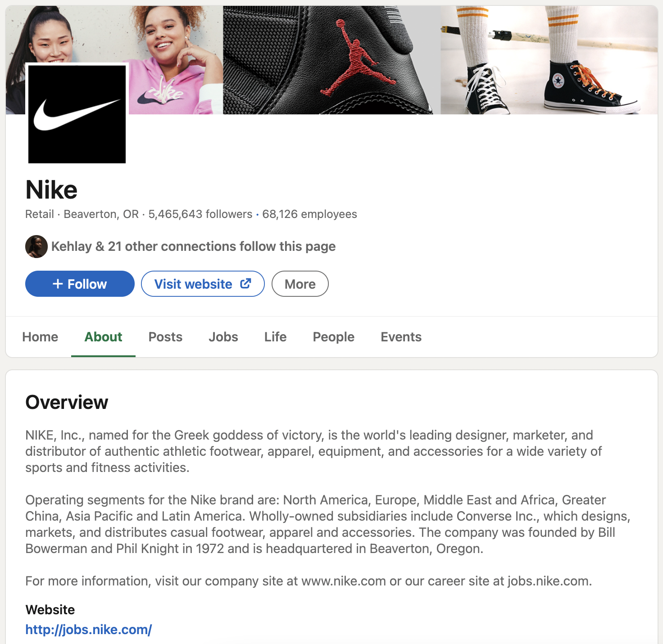663x644 pixels.
Task: Open the Visit website button
Action: click(203, 284)
